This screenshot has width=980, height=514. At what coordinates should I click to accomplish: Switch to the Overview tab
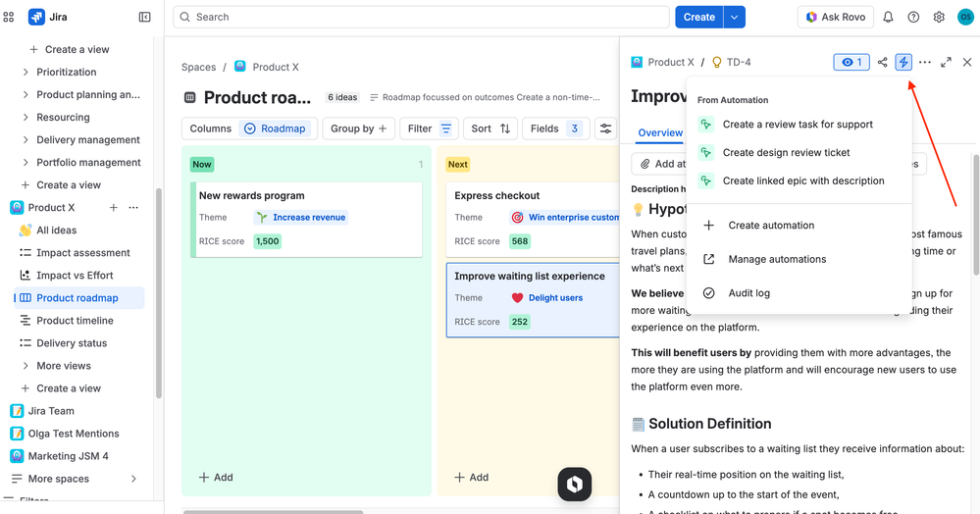(x=660, y=132)
